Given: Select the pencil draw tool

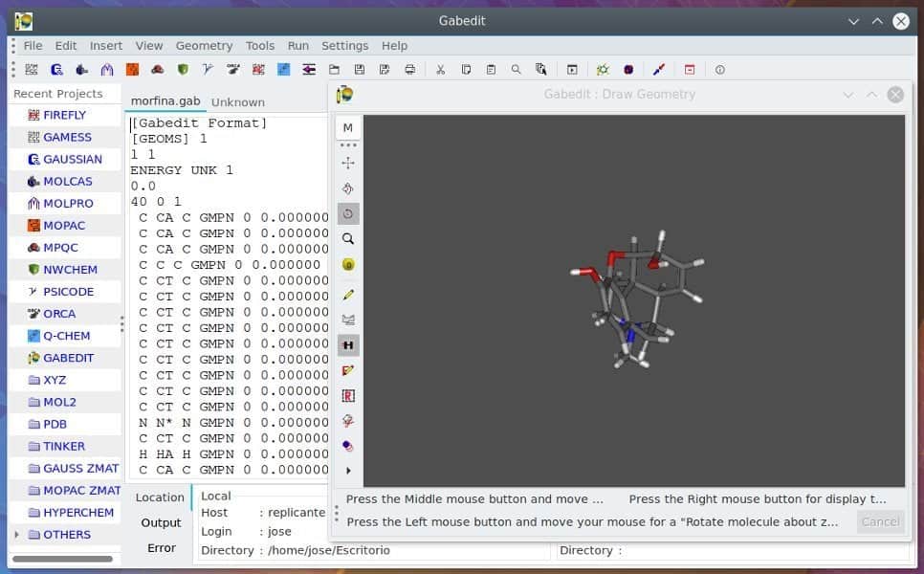Looking at the screenshot, I should coord(347,294).
